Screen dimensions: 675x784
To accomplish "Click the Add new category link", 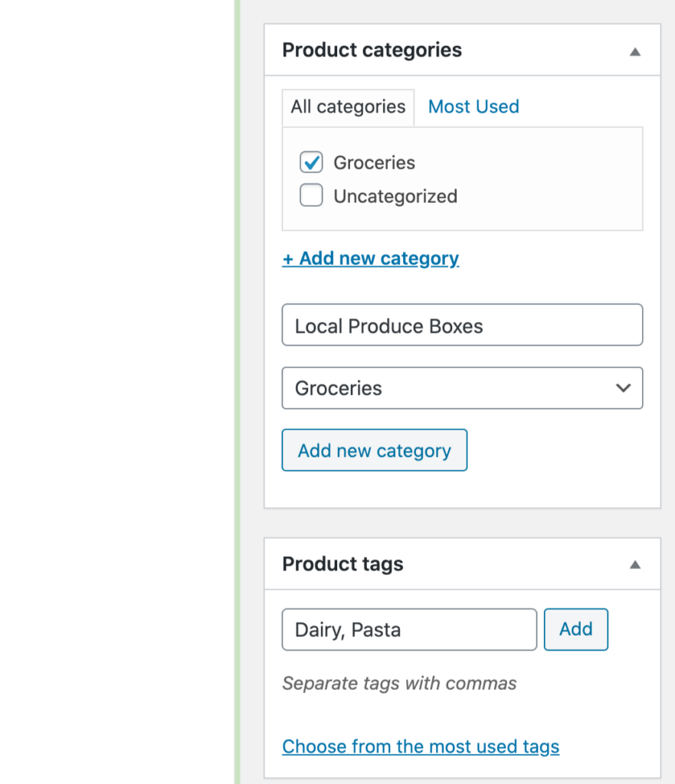I will tap(371, 258).
